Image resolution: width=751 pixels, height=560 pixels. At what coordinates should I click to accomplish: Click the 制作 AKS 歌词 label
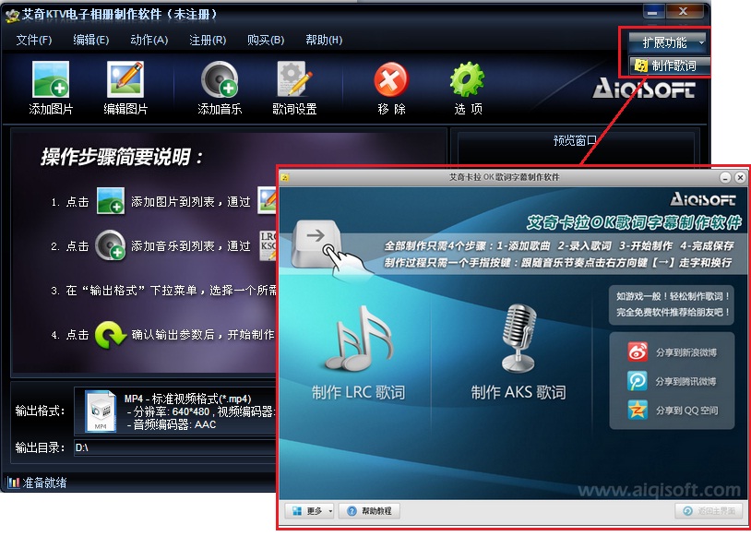click(519, 392)
